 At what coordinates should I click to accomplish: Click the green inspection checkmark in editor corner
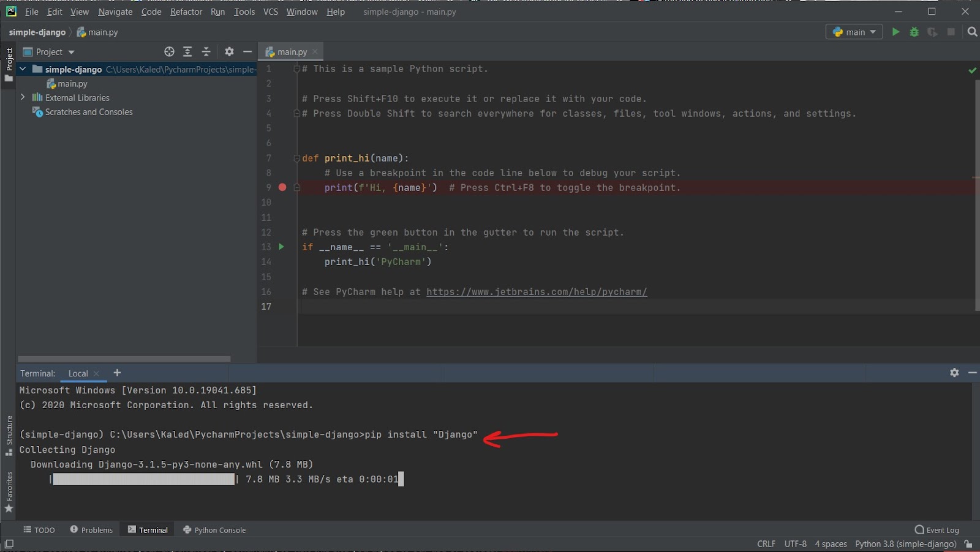click(x=972, y=70)
